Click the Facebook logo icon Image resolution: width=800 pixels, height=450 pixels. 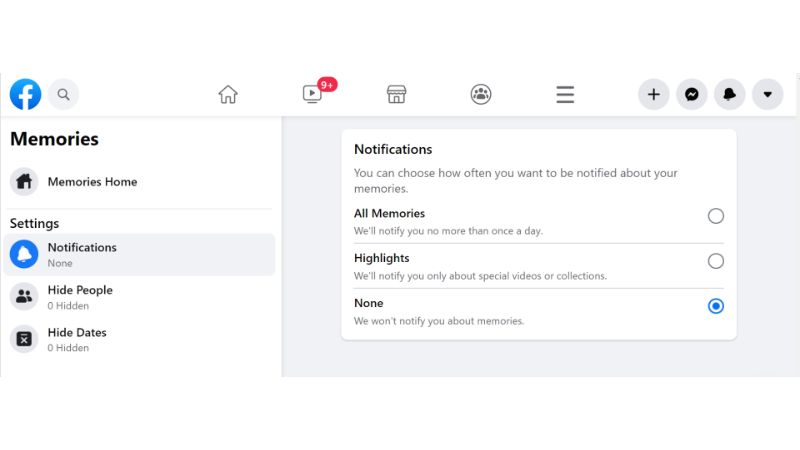25,94
